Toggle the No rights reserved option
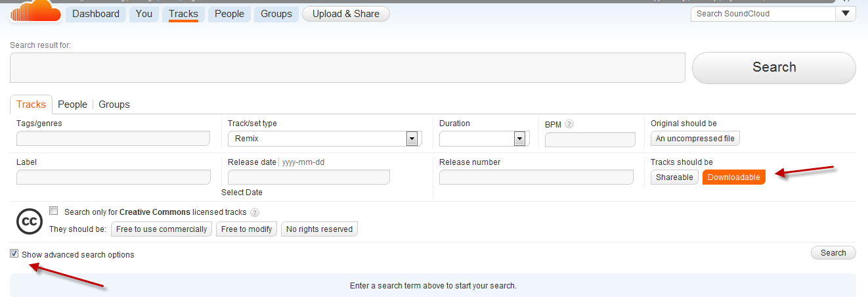868x297 pixels. click(x=319, y=229)
